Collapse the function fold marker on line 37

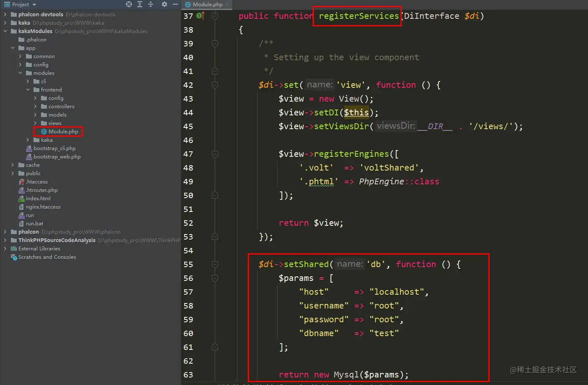pos(215,16)
